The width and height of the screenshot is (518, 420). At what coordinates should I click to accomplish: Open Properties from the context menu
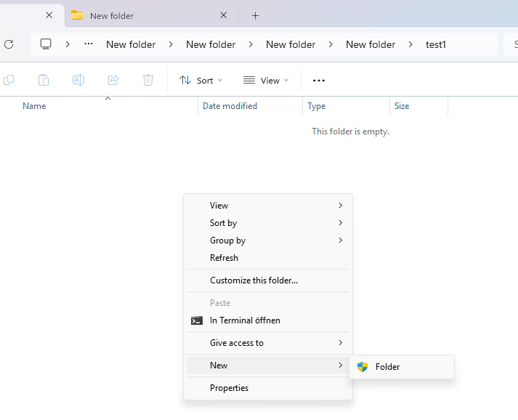click(268, 387)
